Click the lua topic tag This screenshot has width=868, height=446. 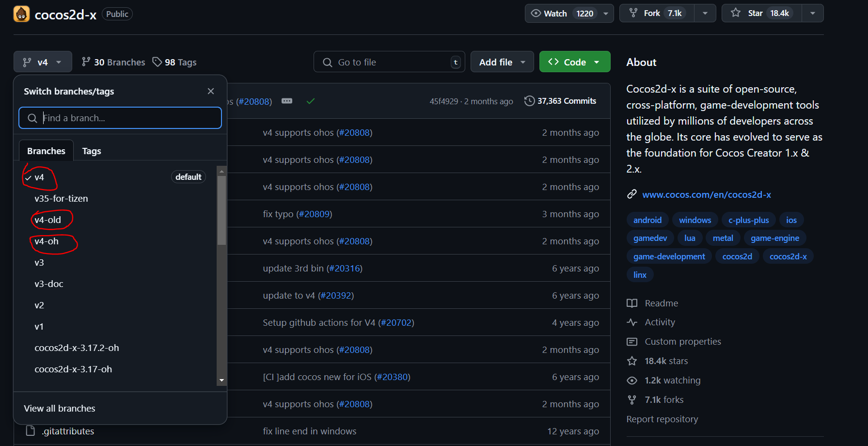(x=690, y=238)
